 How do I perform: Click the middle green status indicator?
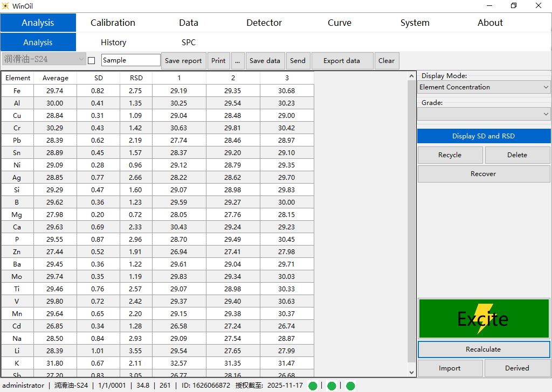(x=332, y=386)
